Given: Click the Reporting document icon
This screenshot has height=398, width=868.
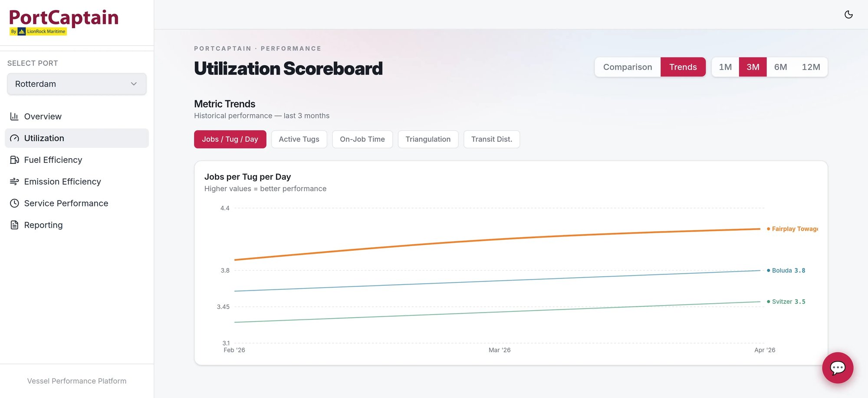Looking at the screenshot, I should pos(14,225).
